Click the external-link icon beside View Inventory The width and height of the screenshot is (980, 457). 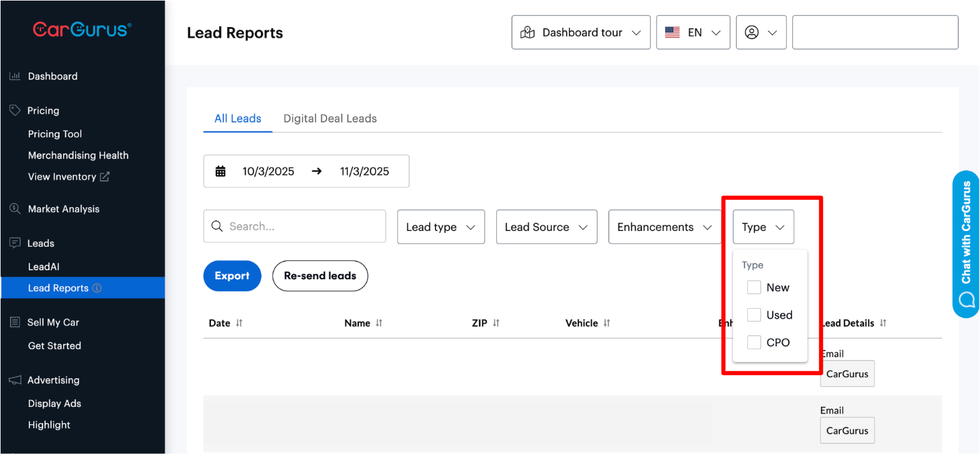(x=105, y=177)
